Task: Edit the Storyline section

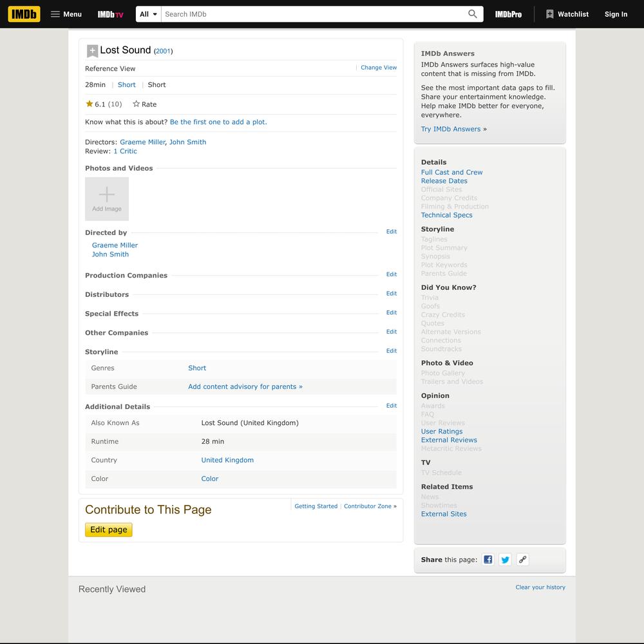Action: coord(392,351)
